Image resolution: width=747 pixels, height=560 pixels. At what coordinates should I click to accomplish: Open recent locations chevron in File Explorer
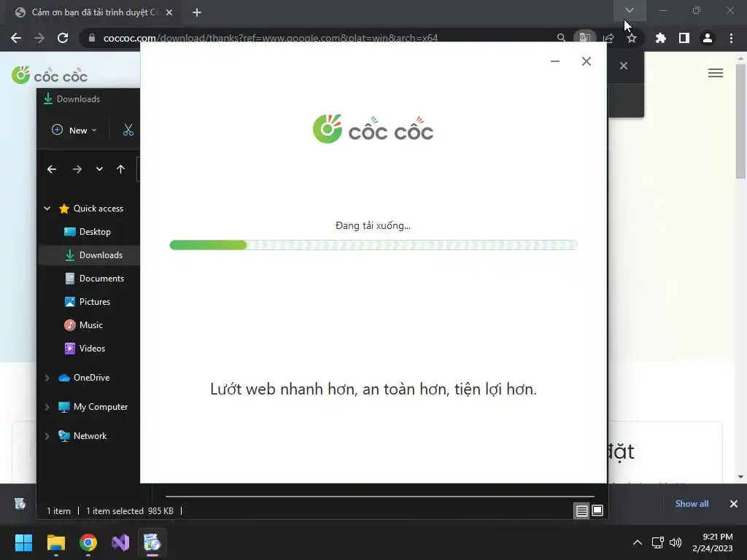(99, 169)
